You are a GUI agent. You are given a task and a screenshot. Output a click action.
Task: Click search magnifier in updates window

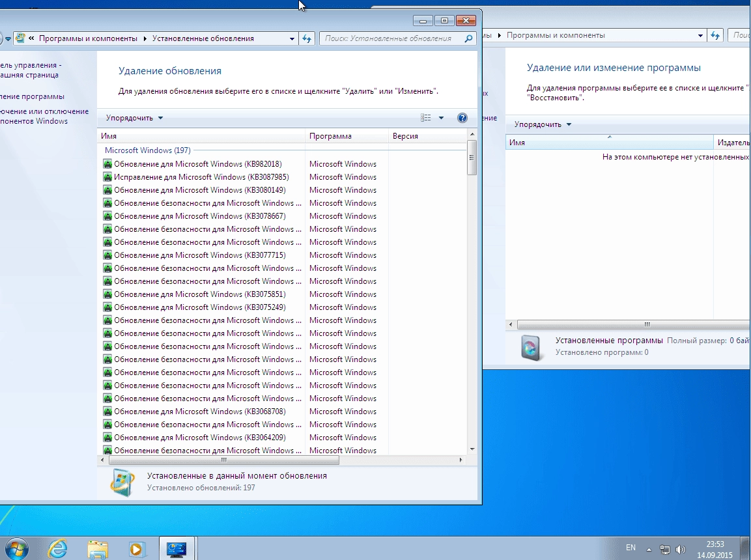[x=468, y=38]
